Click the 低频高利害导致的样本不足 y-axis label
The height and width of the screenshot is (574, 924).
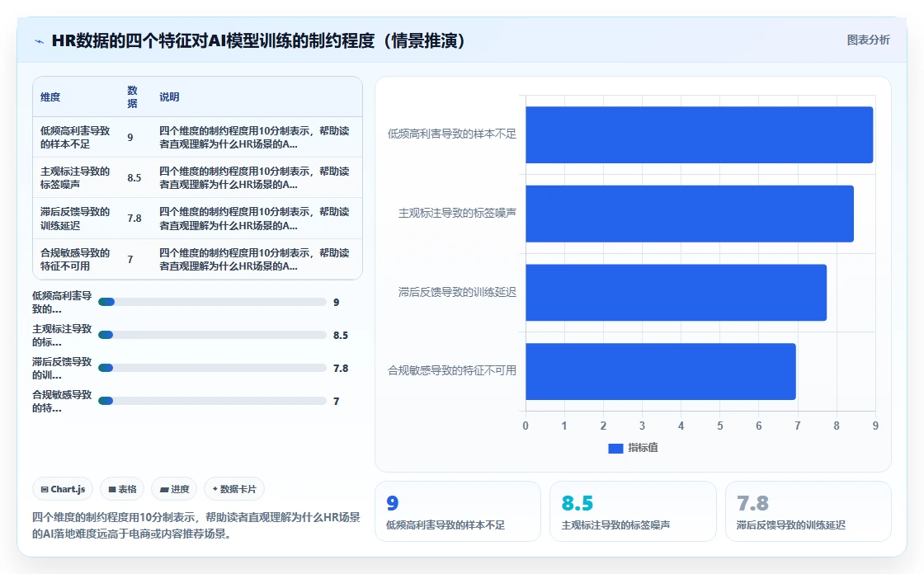[x=452, y=134]
